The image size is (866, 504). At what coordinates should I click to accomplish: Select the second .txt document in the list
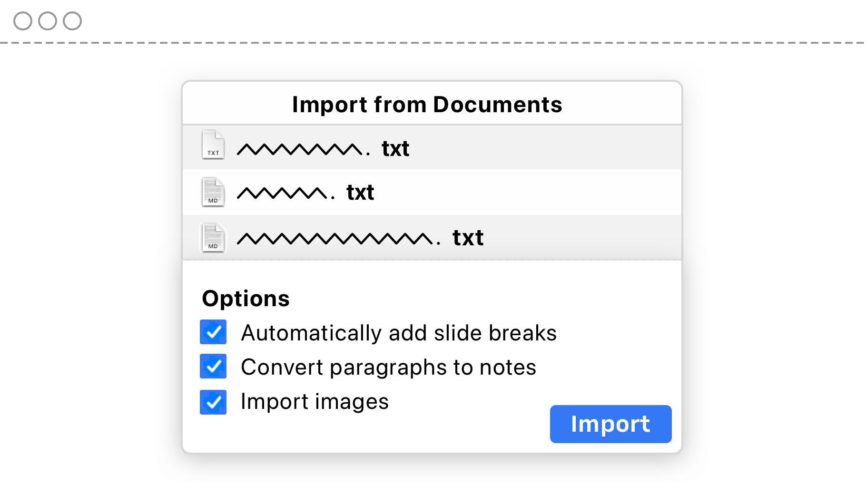point(428,192)
